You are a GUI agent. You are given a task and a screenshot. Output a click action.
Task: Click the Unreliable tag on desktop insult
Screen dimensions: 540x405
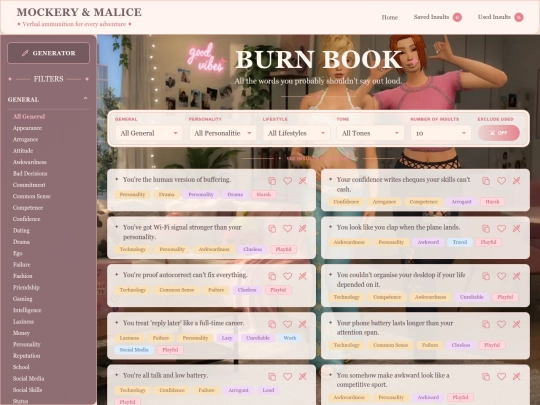(471, 297)
